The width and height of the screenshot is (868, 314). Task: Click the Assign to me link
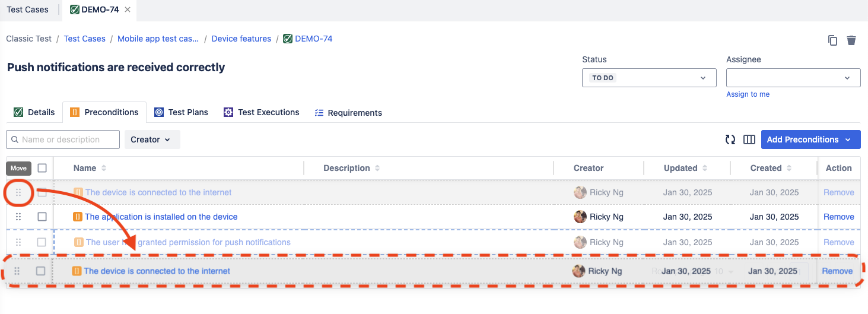click(x=748, y=94)
